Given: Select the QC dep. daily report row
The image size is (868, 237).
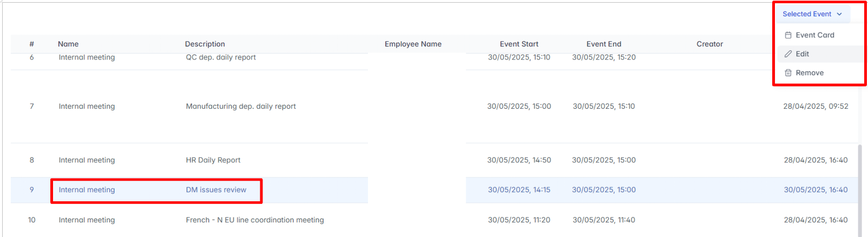Looking at the screenshot, I should pyautogui.click(x=221, y=57).
